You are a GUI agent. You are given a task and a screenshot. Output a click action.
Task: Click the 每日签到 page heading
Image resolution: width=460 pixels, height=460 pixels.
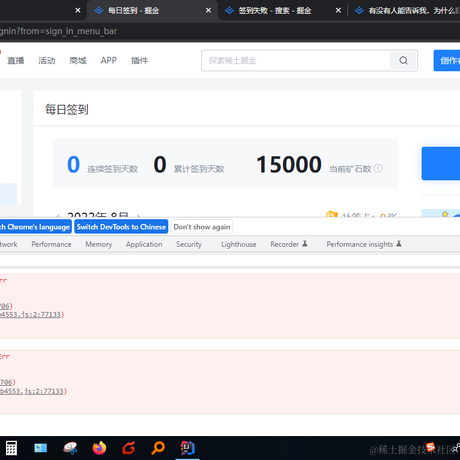67,109
